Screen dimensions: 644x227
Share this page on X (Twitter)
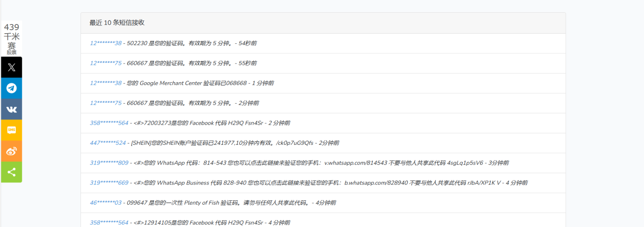(11, 67)
